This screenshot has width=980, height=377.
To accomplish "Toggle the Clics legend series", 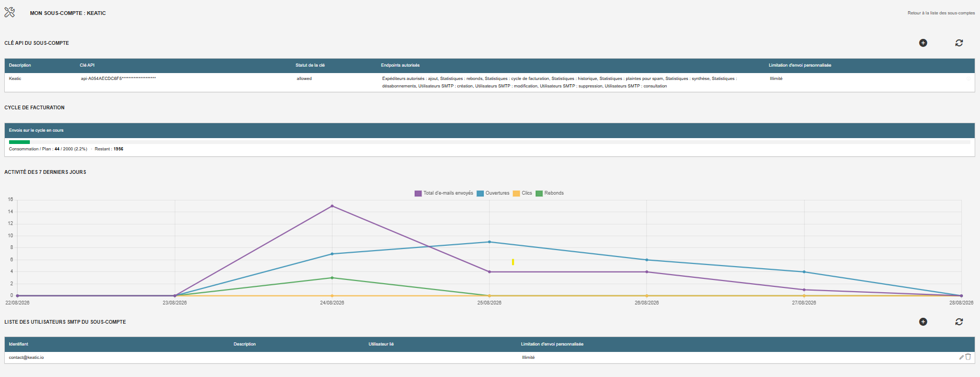I will pyautogui.click(x=522, y=193).
